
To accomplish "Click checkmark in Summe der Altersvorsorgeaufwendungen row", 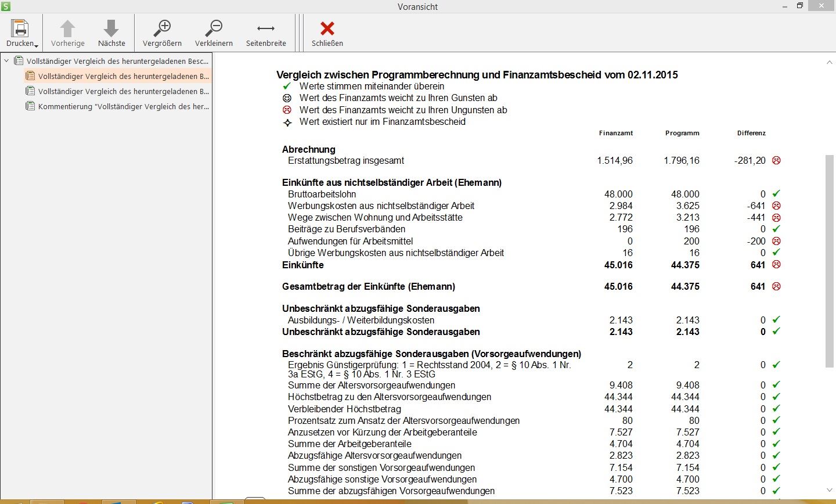I will 776,384.
